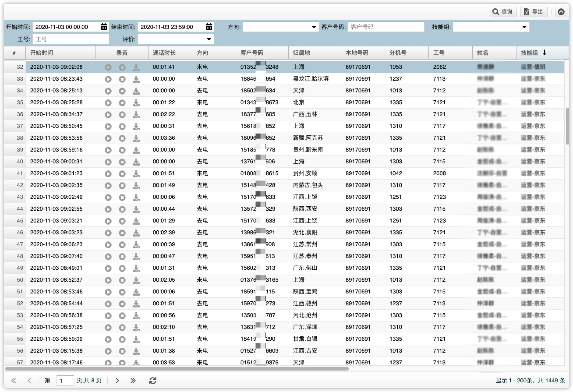This screenshot has height=392, width=573.
Task: Sort by the 分机号 column header
Action: coord(406,53)
